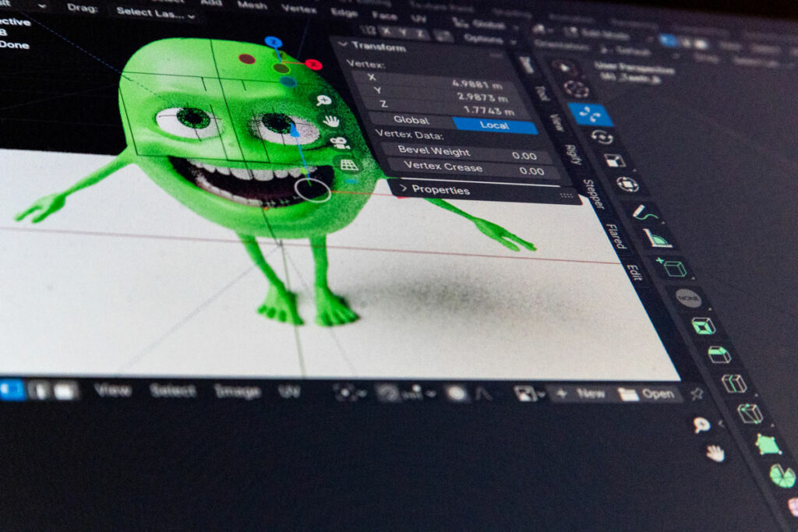Adjust the Vertex Crease slider

473,168
